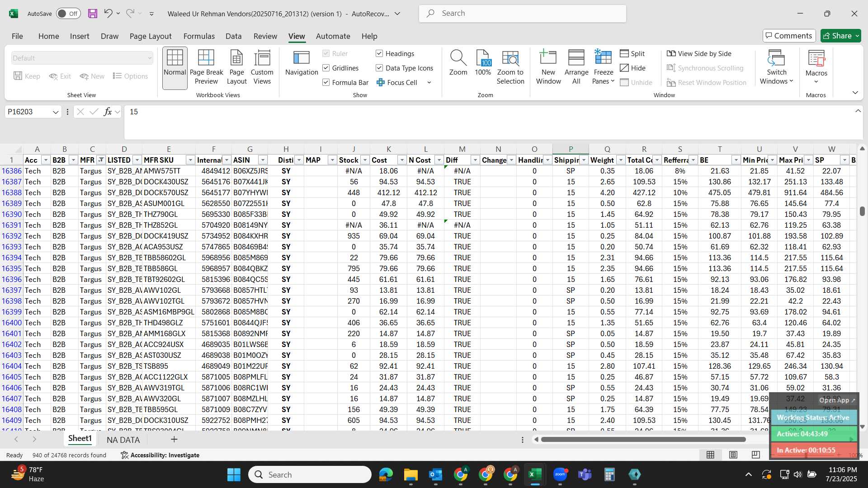Select the Sheet1 tab

pos(80,439)
